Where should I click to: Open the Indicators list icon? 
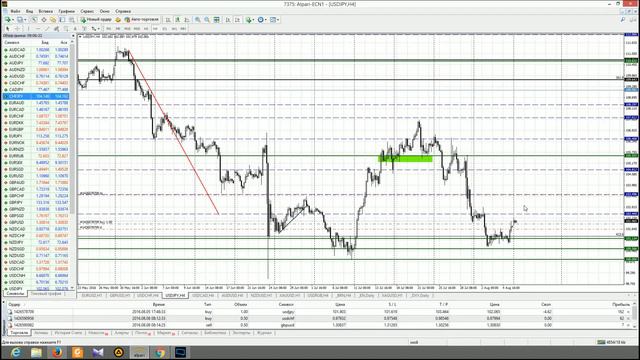point(249,20)
